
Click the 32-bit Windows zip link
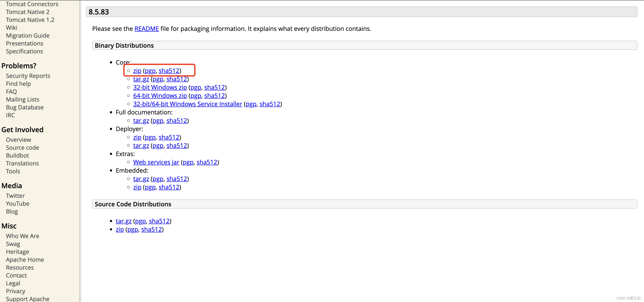(x=160, y=87)
